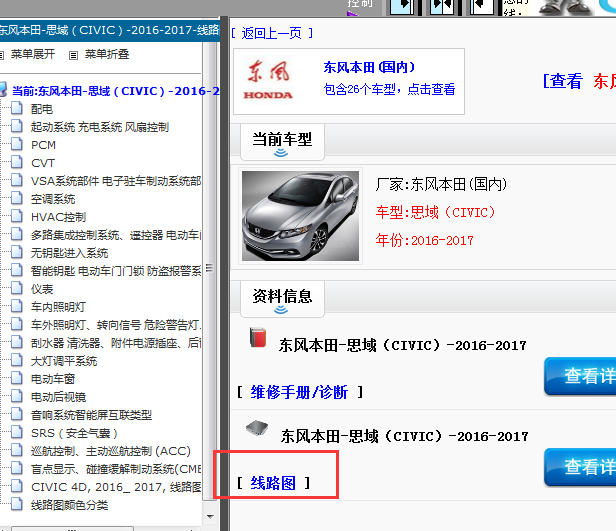This screenshot has width=616, height=531.
Task: Open the 无钥匙进入系统 entry
Action: (x=70, y=253)
